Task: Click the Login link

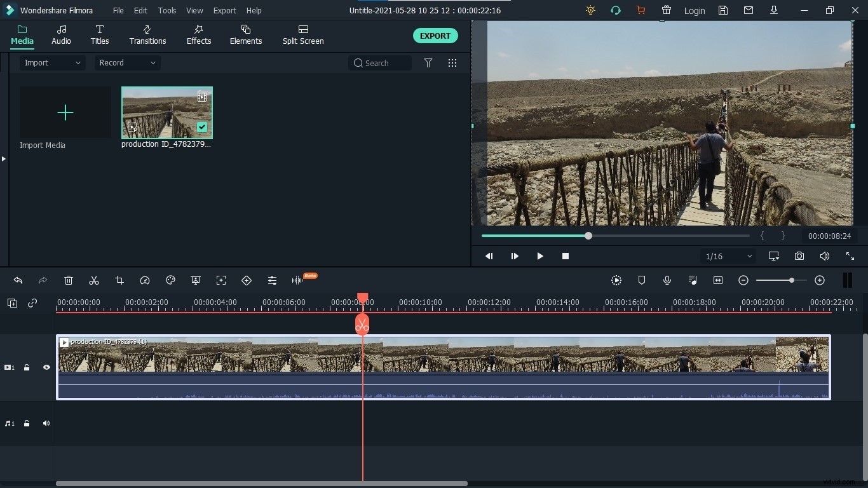Action: (x=695, y=11)
